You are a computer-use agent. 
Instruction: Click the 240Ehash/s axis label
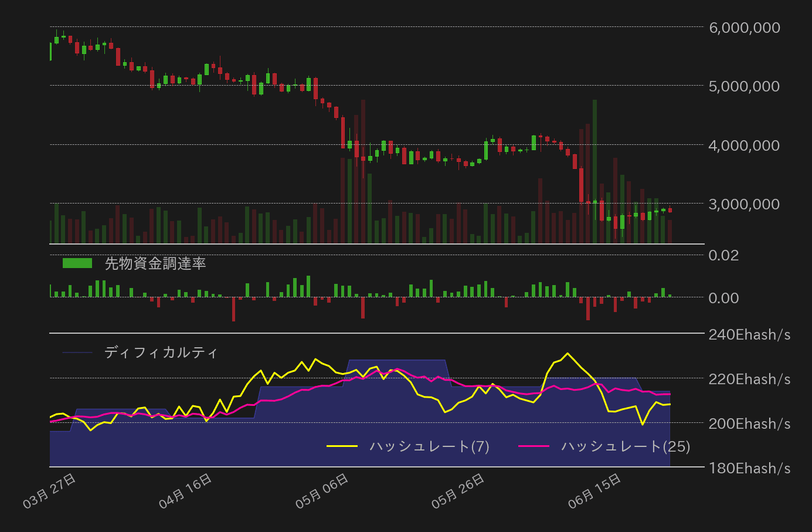point(749,335)
